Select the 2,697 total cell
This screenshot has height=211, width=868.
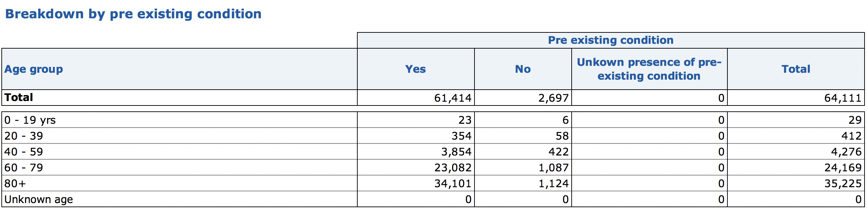pyautogui.click(x=553, y=98)
